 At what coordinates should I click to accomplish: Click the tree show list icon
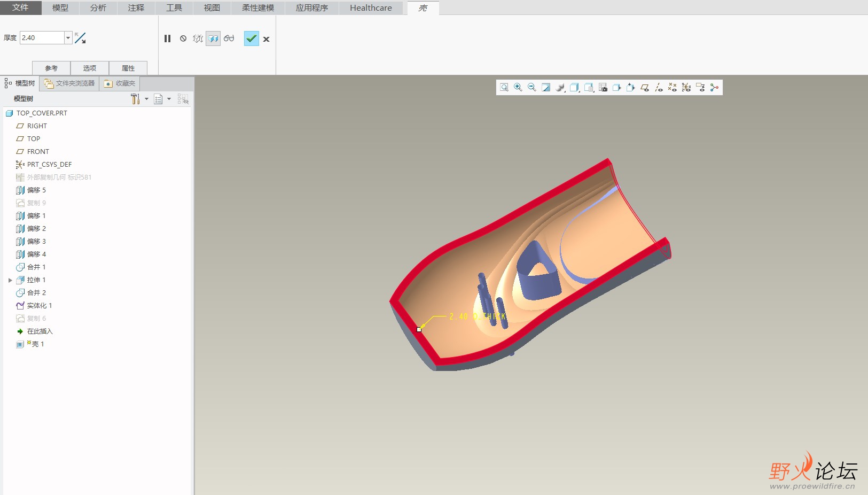click(x=158, y=99)
